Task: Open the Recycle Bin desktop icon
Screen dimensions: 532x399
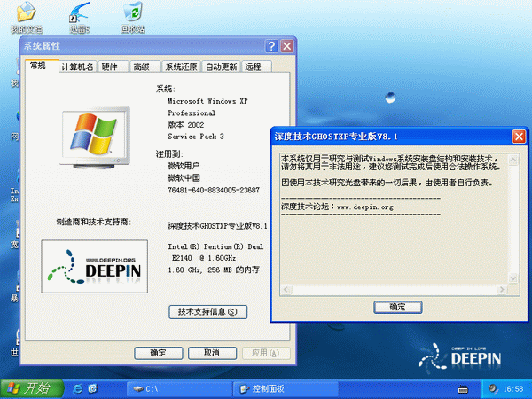Action: [133, 18]
